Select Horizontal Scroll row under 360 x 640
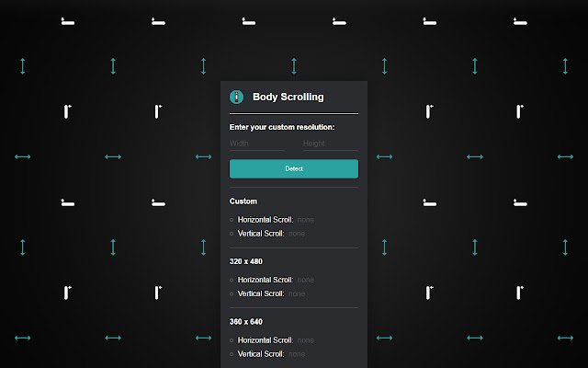The height and width of the screenshot is (368, 588). 272,340
